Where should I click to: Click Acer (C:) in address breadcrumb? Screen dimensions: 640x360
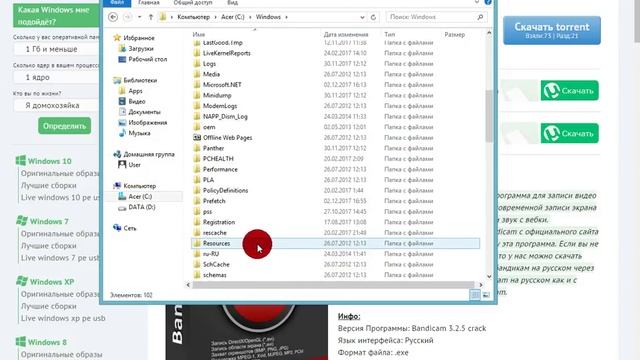(232, 17)
